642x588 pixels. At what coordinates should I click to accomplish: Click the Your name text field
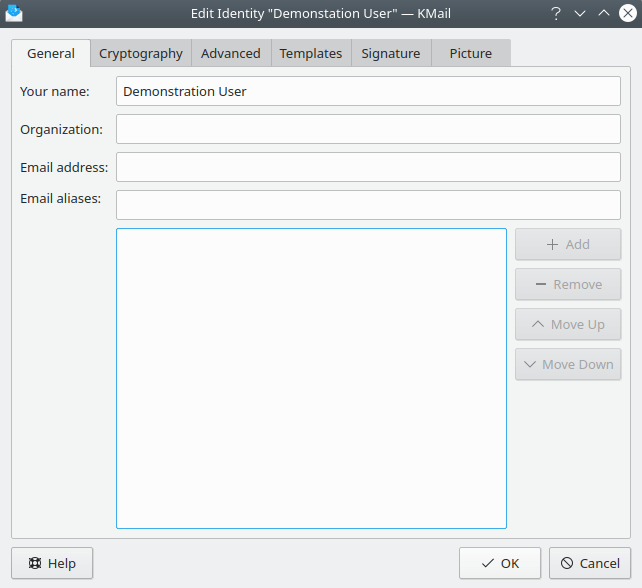(368, 91)
